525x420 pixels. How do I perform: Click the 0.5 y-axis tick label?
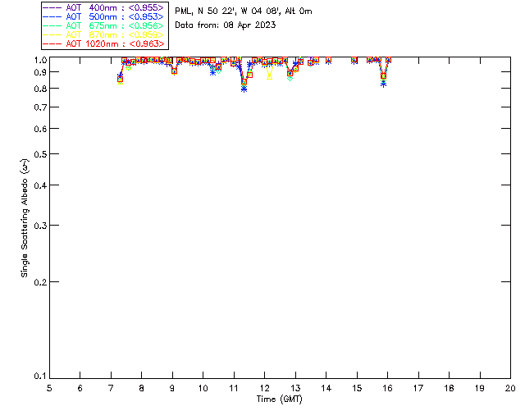point(40,154)
